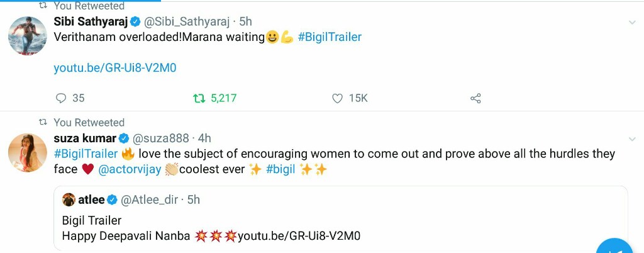View suza kumar's profile picture
Screen dimensions: 644x253
pyautogui.click(x=27, y=152)
